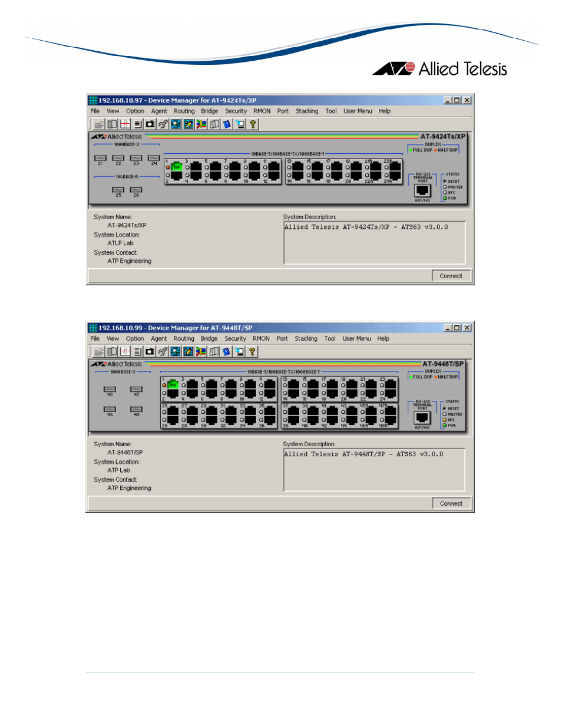
Task: Open the Port menu in AT-9448T/SP window
Action: point(282,339)
